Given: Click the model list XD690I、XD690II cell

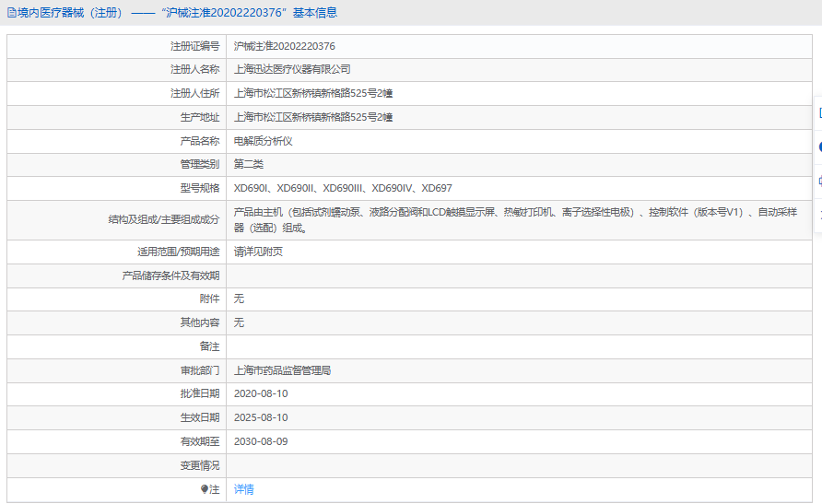Looking at the screenshot, I should (343, 188).
